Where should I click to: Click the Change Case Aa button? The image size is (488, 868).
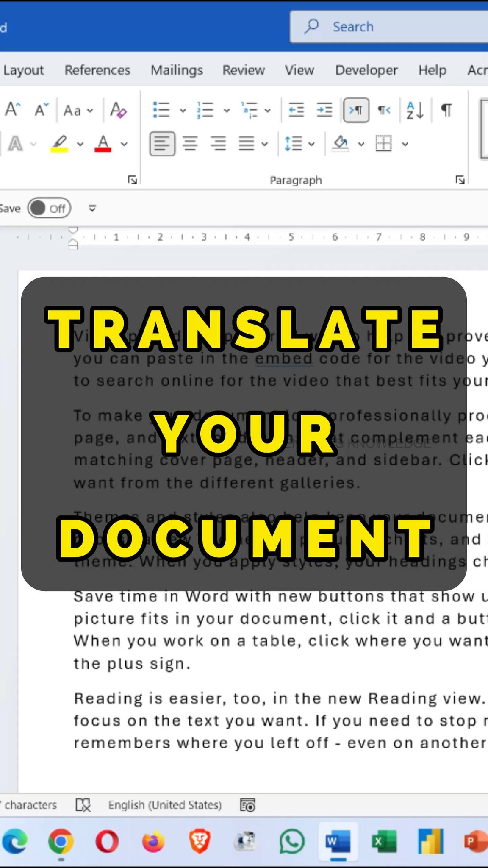point(72,111)
